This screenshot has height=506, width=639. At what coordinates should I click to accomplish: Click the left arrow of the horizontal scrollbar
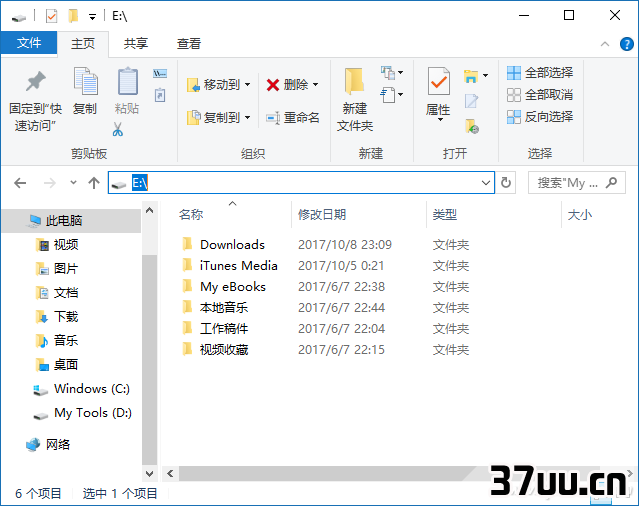(x=170, y=473)
